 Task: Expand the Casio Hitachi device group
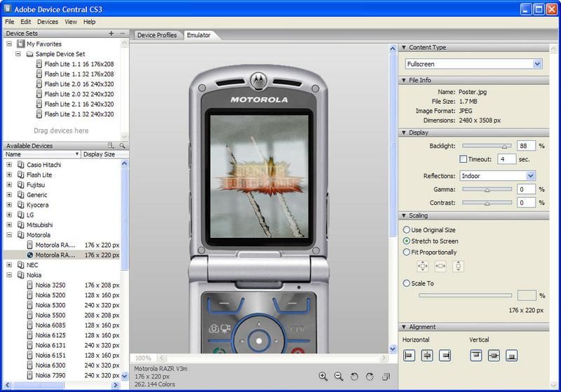pyautogui.click(x=9, y=165)
